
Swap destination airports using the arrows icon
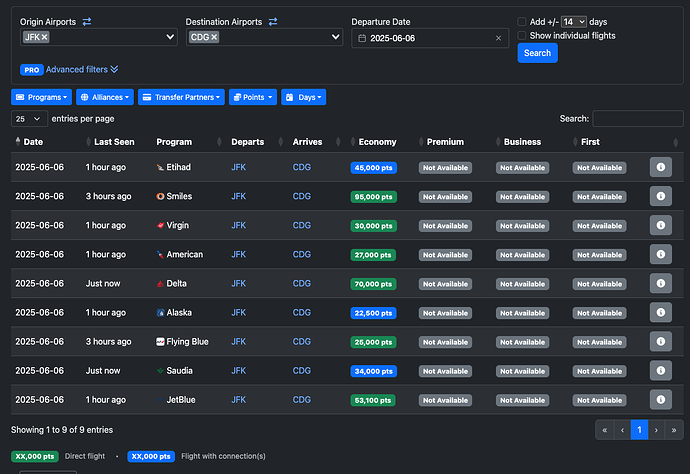[x=273, y=22]
